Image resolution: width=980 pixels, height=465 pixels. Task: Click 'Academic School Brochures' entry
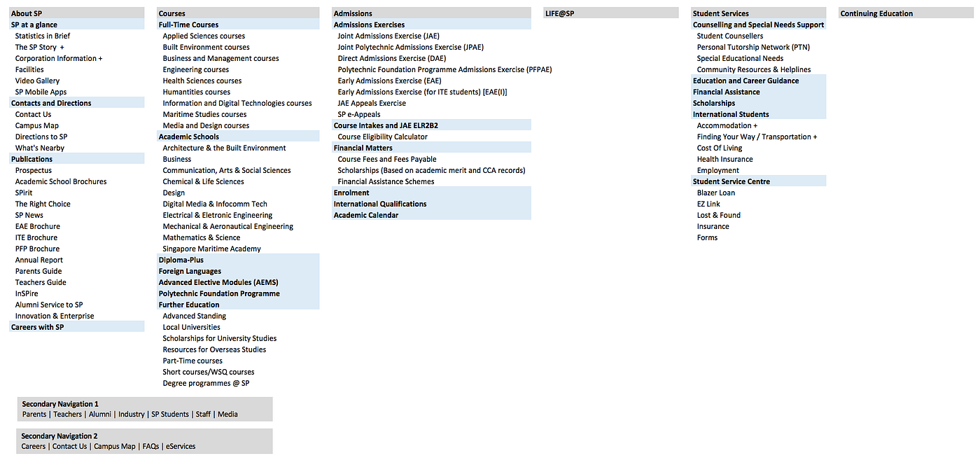[61, 181]
